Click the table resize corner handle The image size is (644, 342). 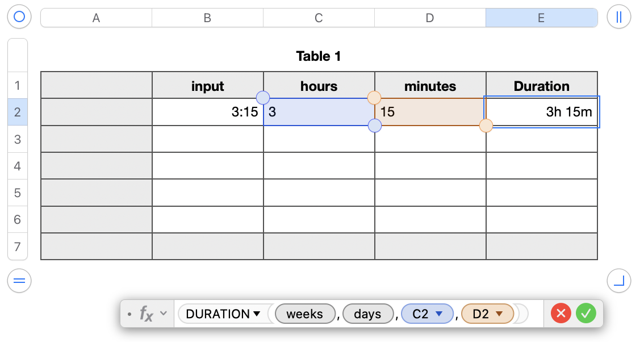(618, 281)
